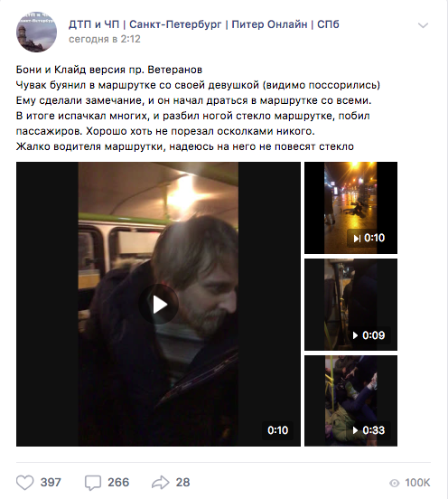Open the ДТП и ЧП group name link
Image resolution: width=448 pixels, height=499 pixels.
[204, 24]
